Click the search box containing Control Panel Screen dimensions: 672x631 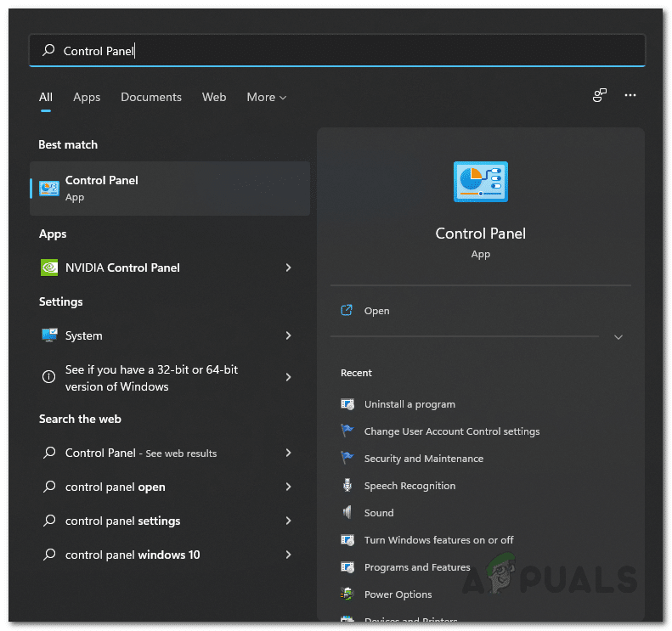click(x=340, y=51)
